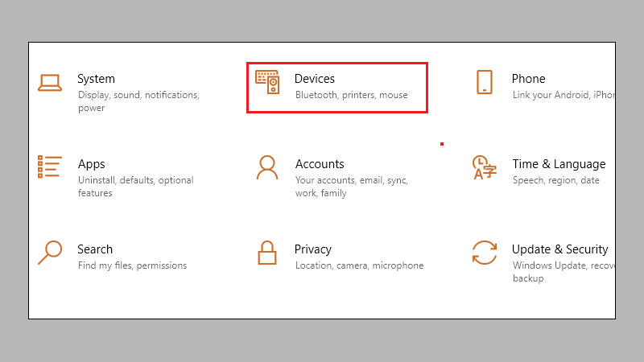Open the Apps settings title

point(92,164)
